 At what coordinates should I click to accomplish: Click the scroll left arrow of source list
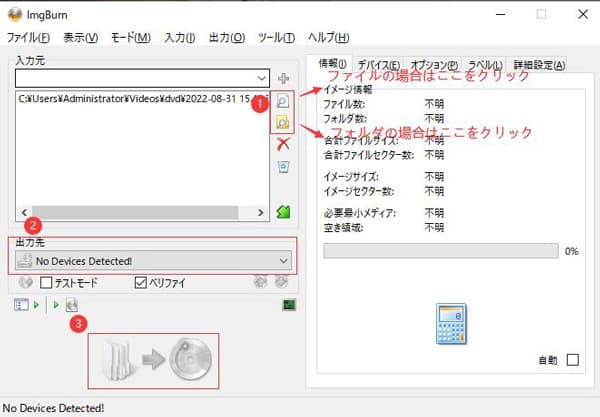[24, 212]
